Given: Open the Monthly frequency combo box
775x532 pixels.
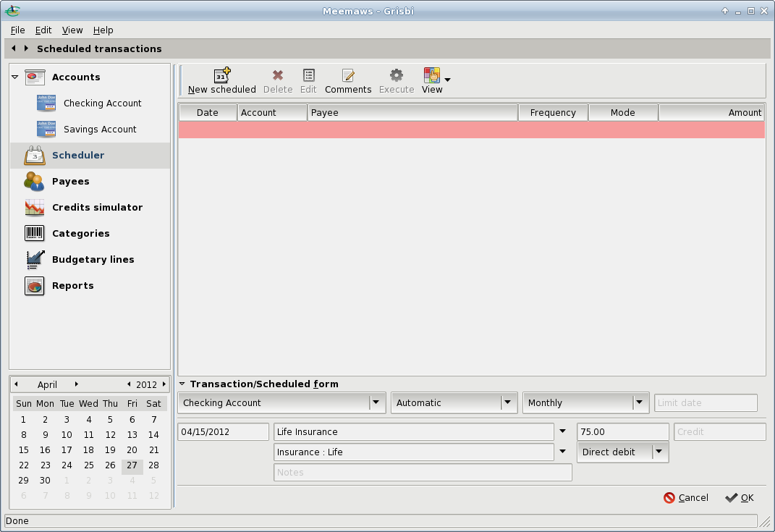Looking at the screenshot, I should click(585, 403).
